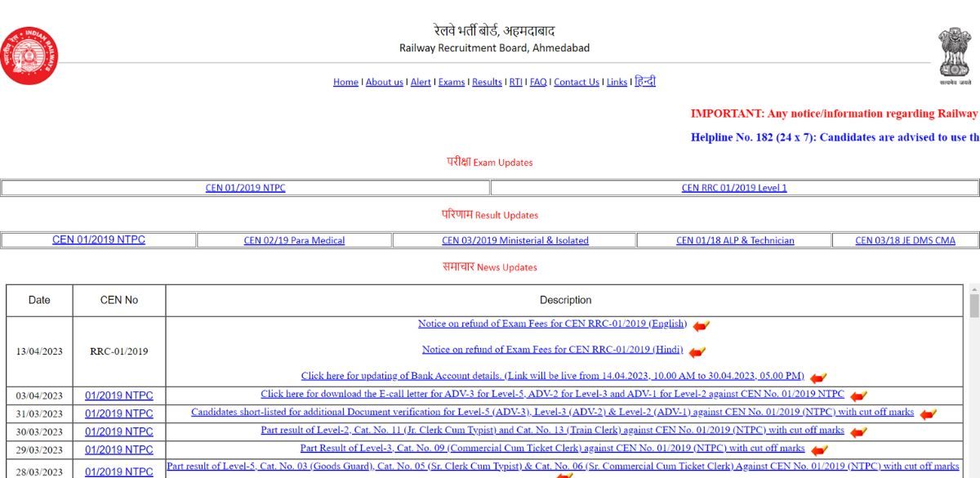
Task: Go to the Alert section
Action: 421,83
